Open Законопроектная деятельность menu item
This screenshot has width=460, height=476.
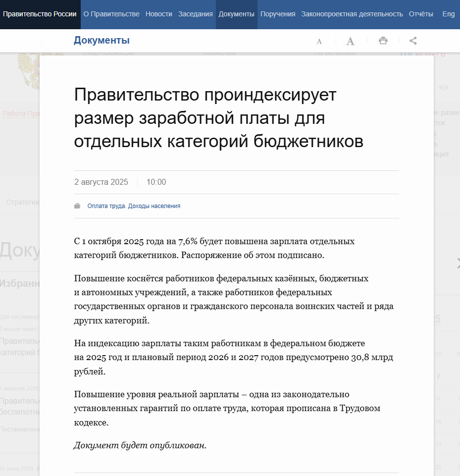click(x=352, y=14)
